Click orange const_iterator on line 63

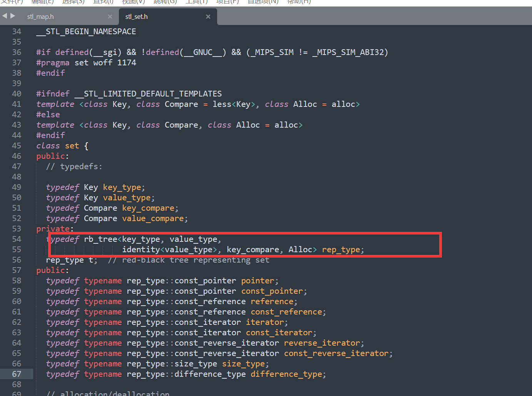279,333
